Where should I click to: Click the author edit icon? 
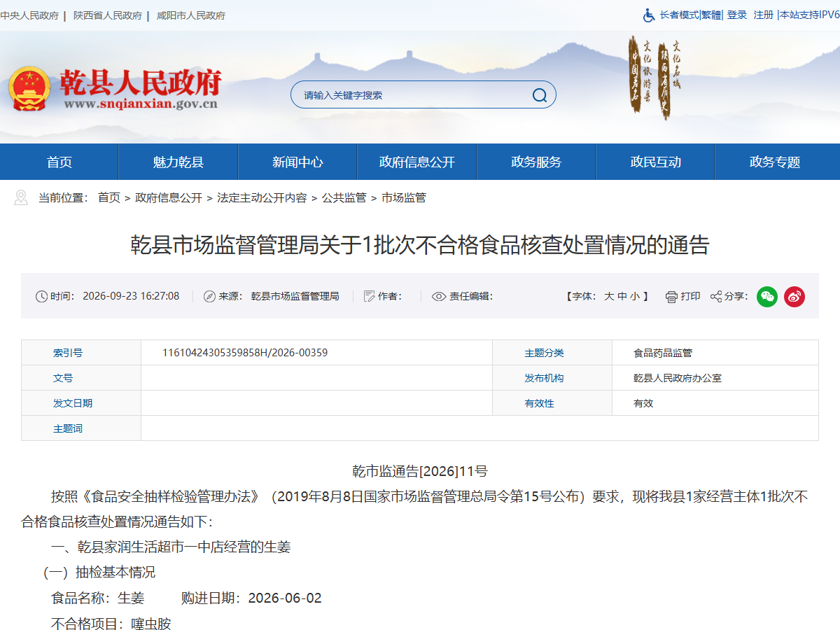pyautogui.click(x=369, y=297)
